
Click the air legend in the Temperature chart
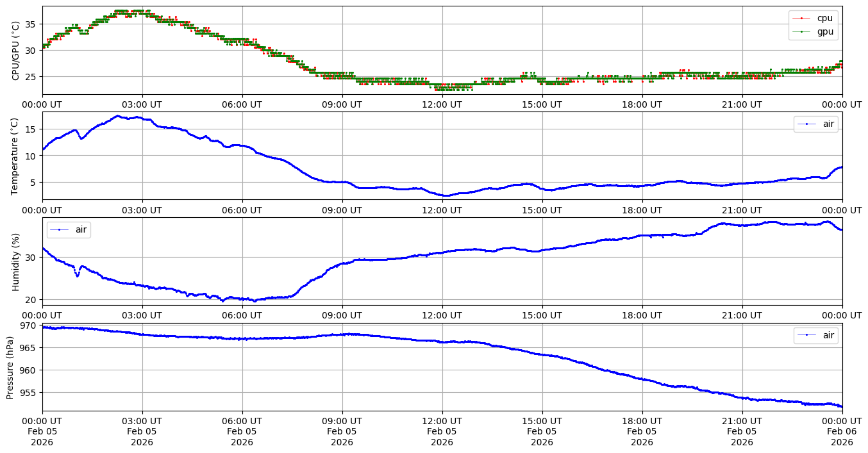pyautogui.click(x=816, y=124)
